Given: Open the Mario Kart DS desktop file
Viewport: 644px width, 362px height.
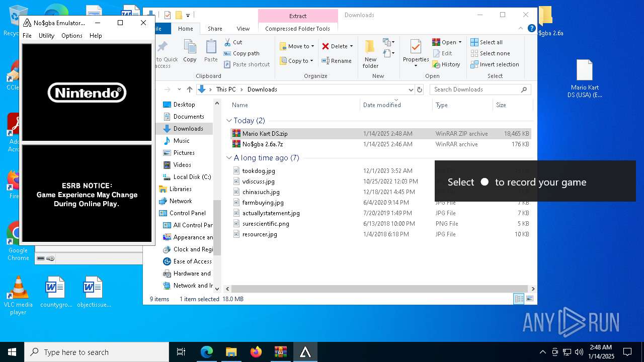Looking at the screenshot, I should (585, 79).
